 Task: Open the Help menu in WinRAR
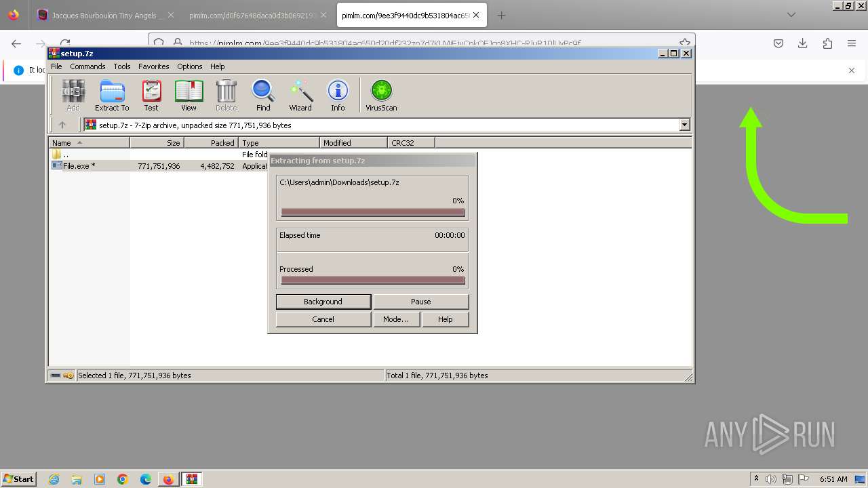(x=218, y=66)
